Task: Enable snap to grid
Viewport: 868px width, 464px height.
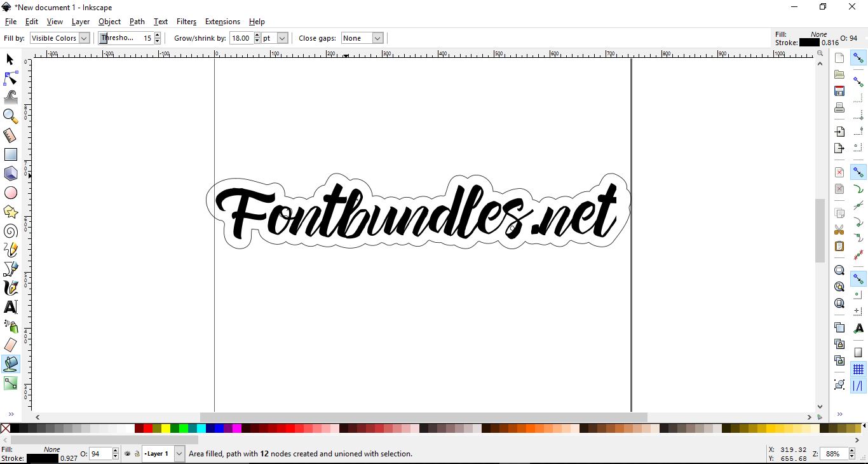Action: [x=858, y=369]
